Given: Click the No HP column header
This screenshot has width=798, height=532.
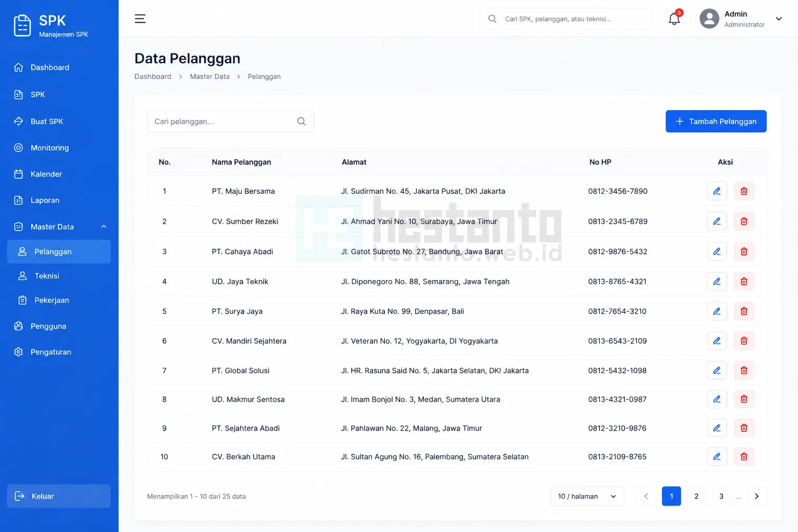Looking at the screenshot, I should coord(601,162).
